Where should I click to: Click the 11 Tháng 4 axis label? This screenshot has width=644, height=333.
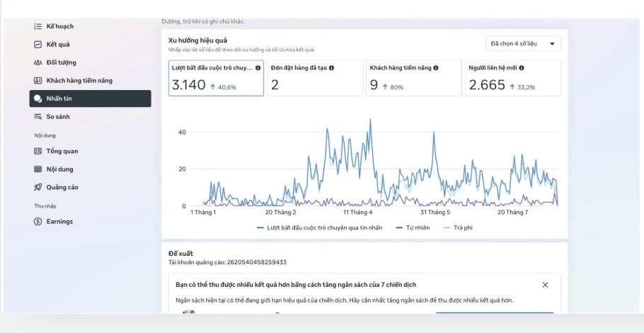[357, 213]
